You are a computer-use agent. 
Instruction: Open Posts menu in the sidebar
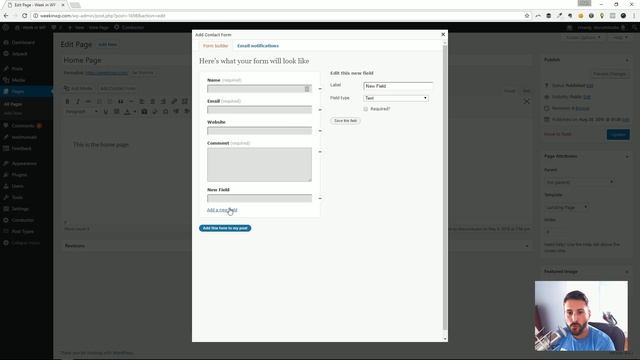click(x=17, y=69)
